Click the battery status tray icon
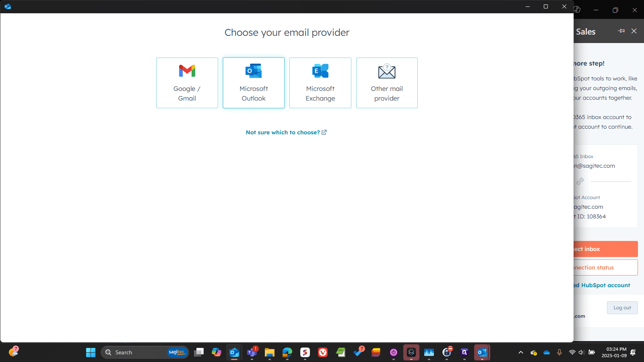 click(x=592, y=352)
